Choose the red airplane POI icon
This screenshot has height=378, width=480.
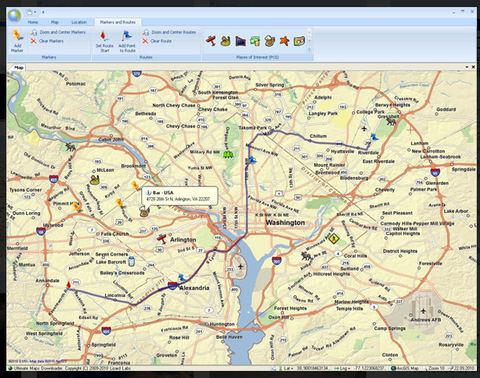point(211,41)
